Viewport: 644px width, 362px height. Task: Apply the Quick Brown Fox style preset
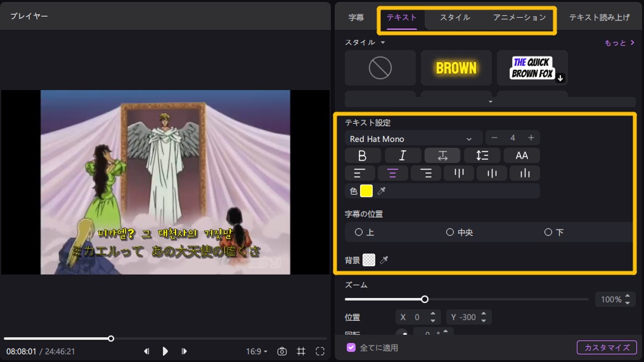[x=532, y=68]
